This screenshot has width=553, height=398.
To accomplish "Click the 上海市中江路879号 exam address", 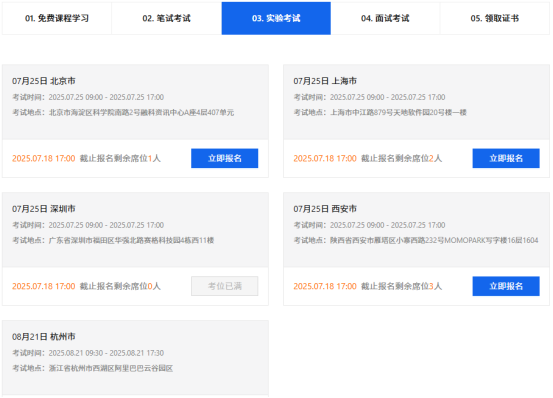I will (380, 112).
